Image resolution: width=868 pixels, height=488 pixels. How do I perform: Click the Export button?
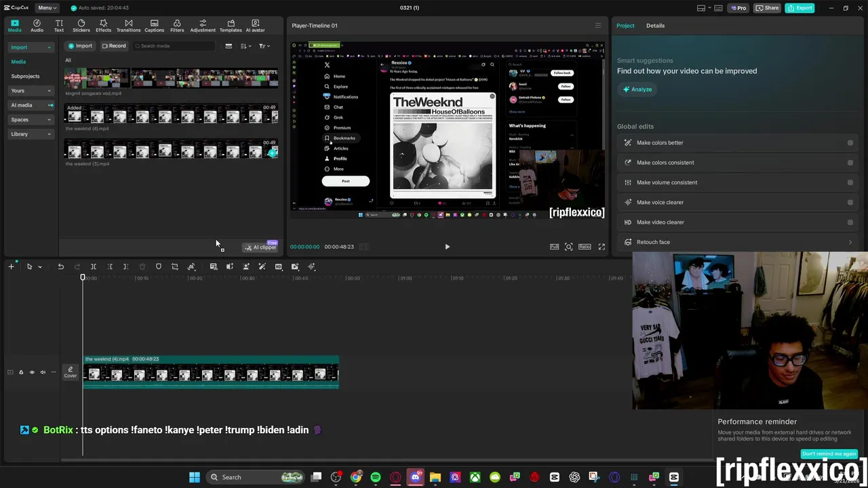(x=800, y=7)
